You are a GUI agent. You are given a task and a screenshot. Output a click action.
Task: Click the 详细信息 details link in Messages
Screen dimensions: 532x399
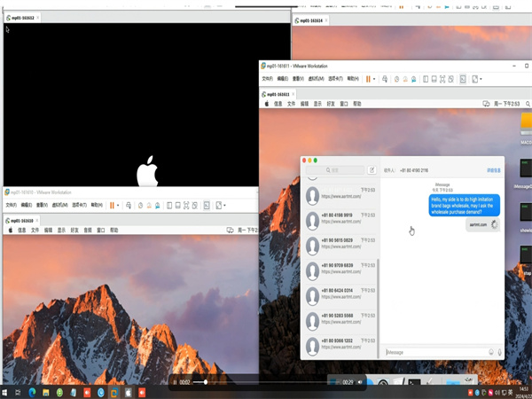coord(493,169)
